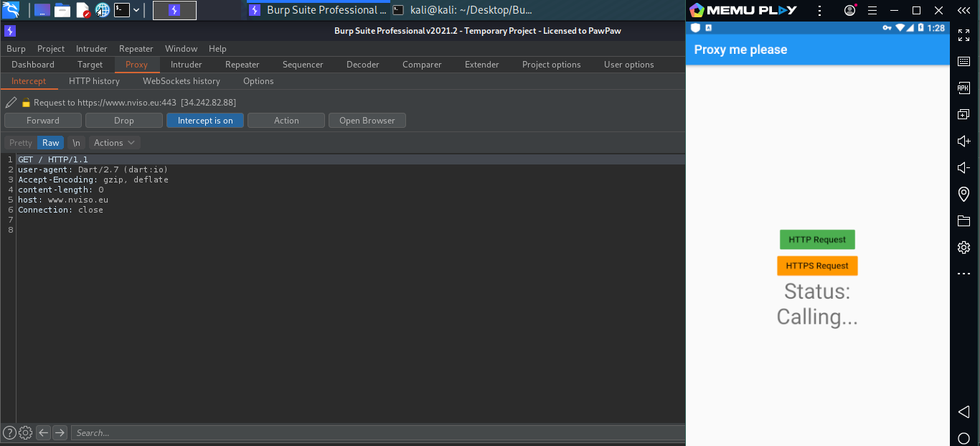Open the text editor icon with the red badge

pyautogui.click(x=83, y=10)
